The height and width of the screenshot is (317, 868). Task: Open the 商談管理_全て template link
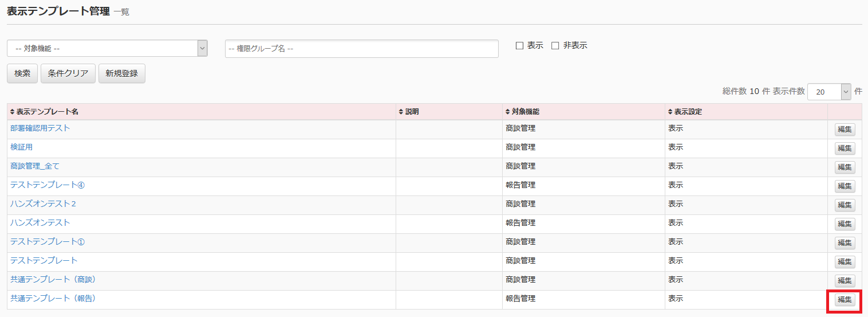click(35, 166)
